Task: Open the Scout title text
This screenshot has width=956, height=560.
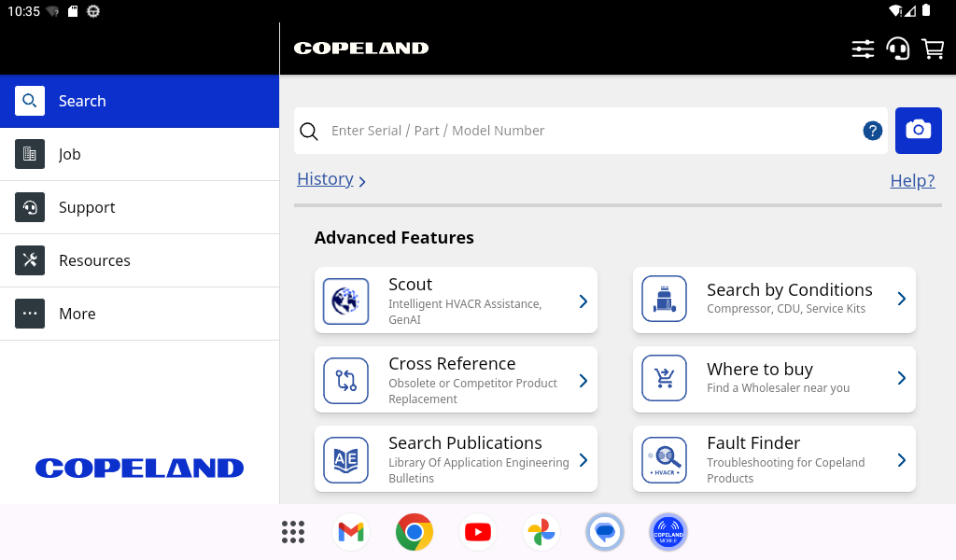Action: 411,285
